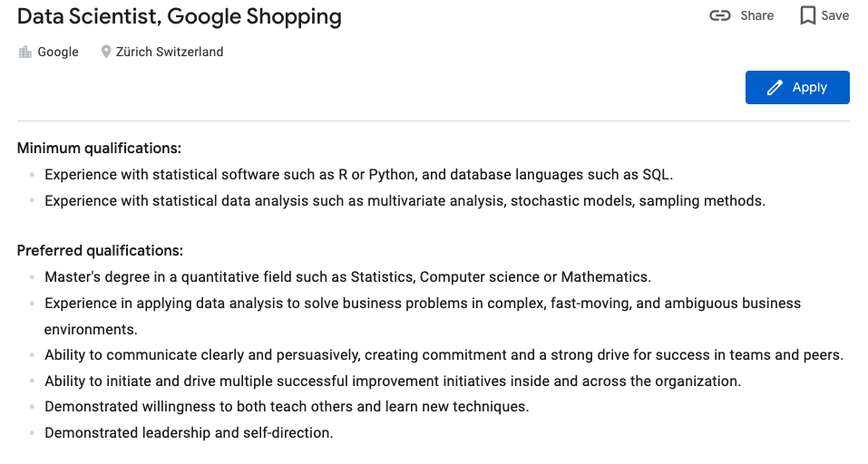The image size is (868, 464).
Task: Click the Minimum qualifications heading
Action: pos(99,148)
